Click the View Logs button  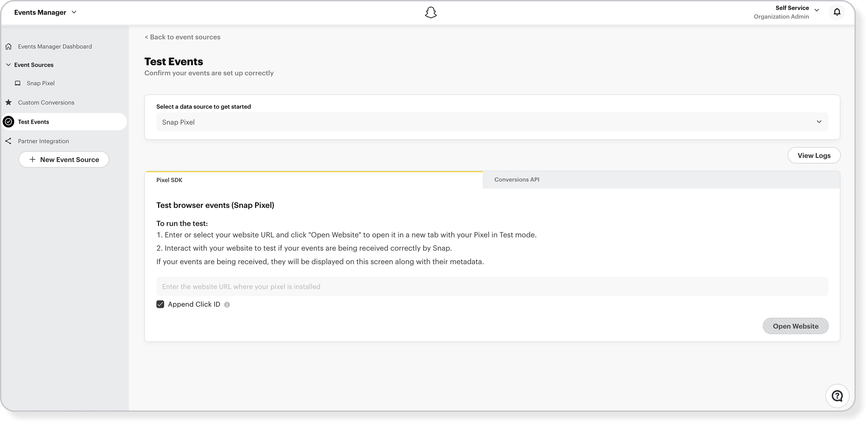(814, 155)
